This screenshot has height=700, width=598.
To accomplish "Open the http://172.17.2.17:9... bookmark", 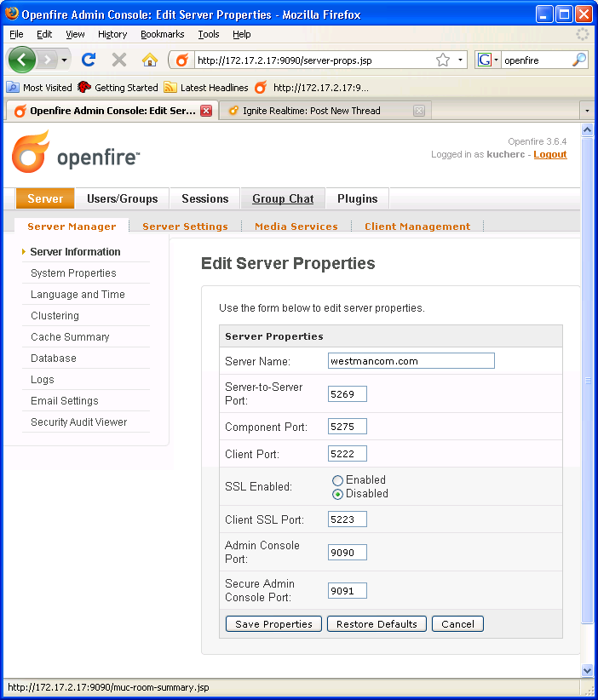I will 312,88.
